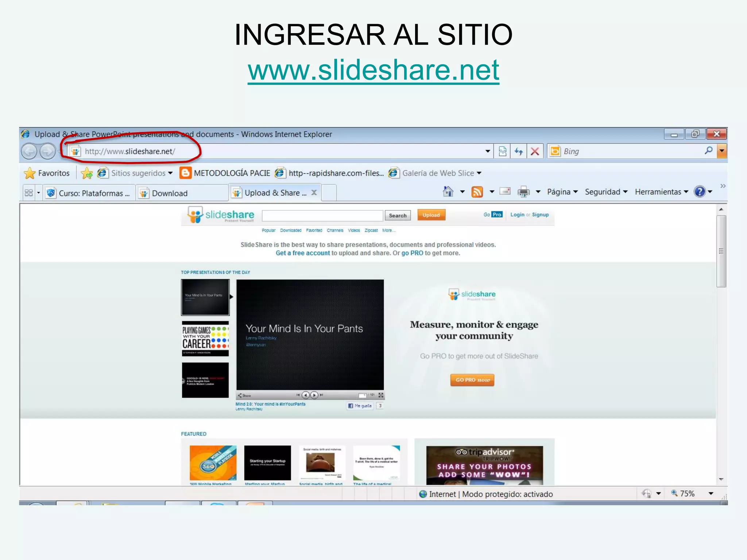
Task: Open Favoritos star button
Action: point(46,173)
